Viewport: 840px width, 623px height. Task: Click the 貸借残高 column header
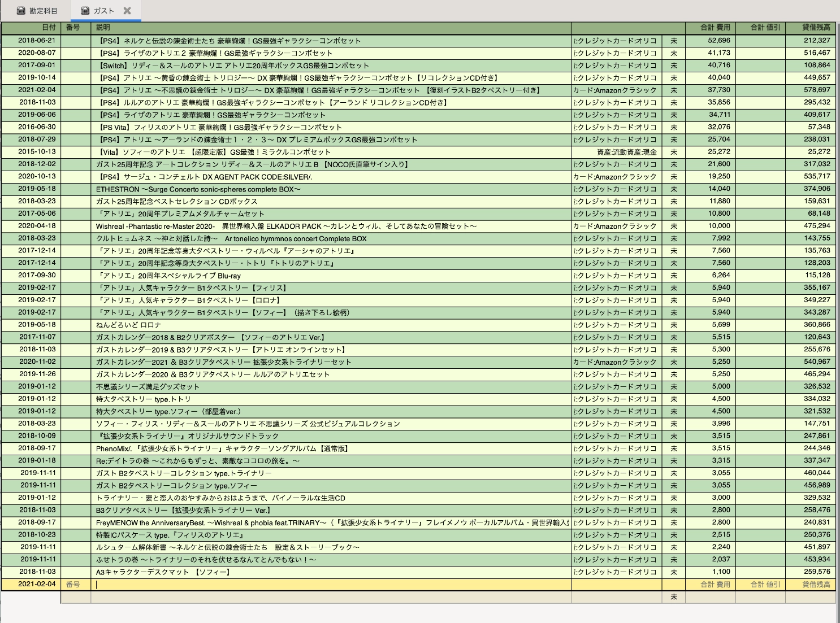pyautogui.click(x=816, y=27)
